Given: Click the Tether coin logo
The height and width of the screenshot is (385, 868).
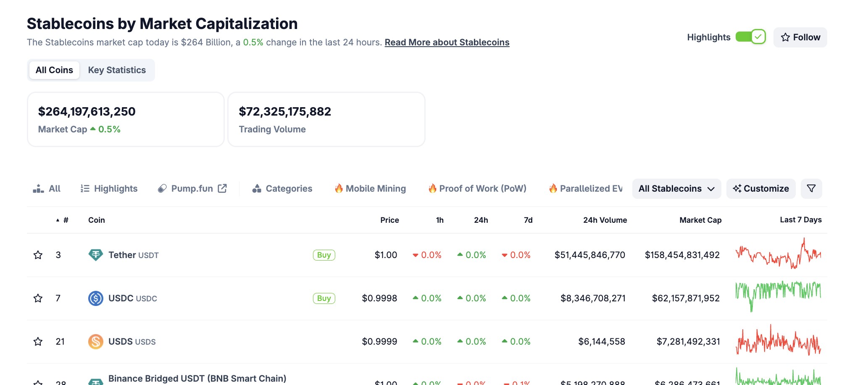Looking at the screenshot, I should 96,255.
